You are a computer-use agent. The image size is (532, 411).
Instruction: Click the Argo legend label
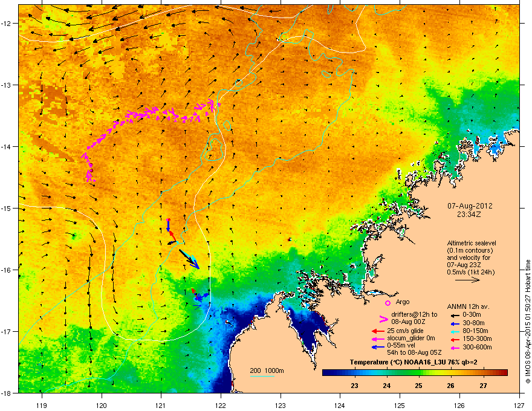coord(403,302)
